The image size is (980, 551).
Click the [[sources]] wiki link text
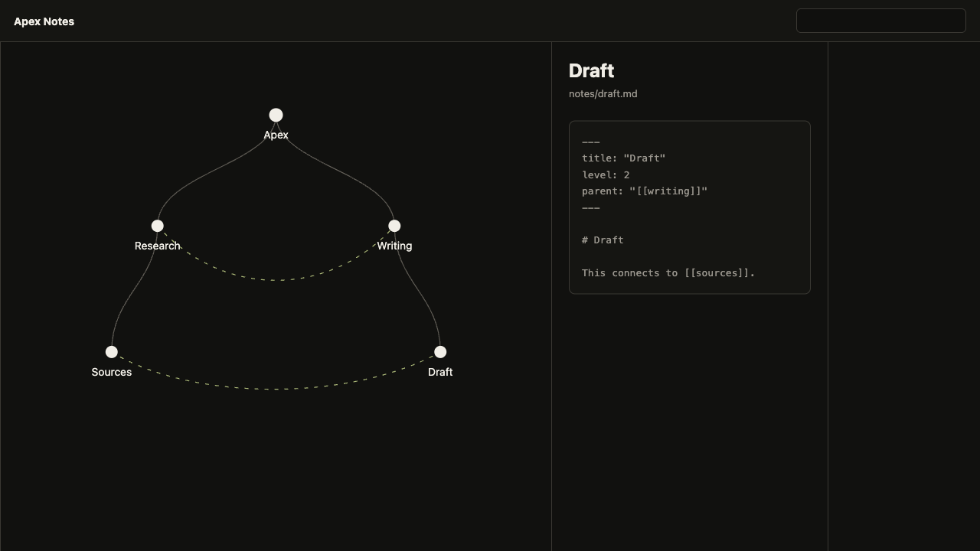pos(717,273)
